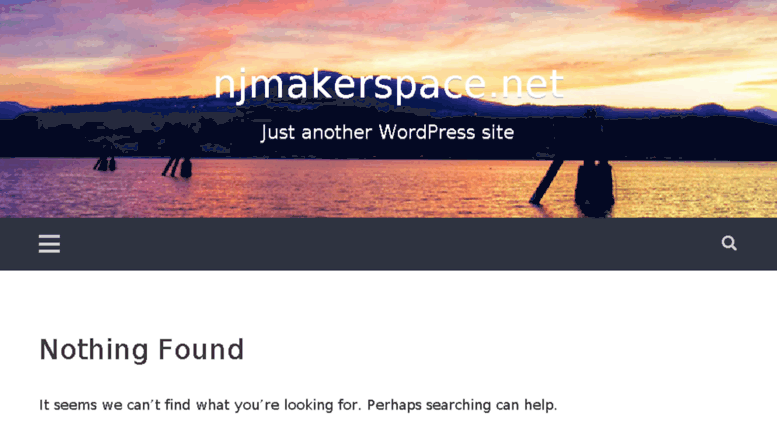The height and width of the screenshot is (423, 777).
Task: Click the small leaning pilings in header photo
Action: click(x=177, y=167)
